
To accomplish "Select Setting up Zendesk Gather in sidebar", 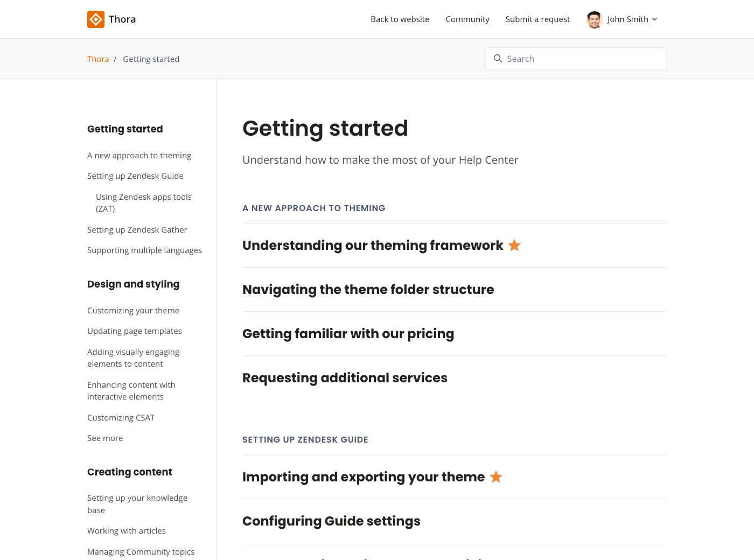I will click(x=137, y=230).
